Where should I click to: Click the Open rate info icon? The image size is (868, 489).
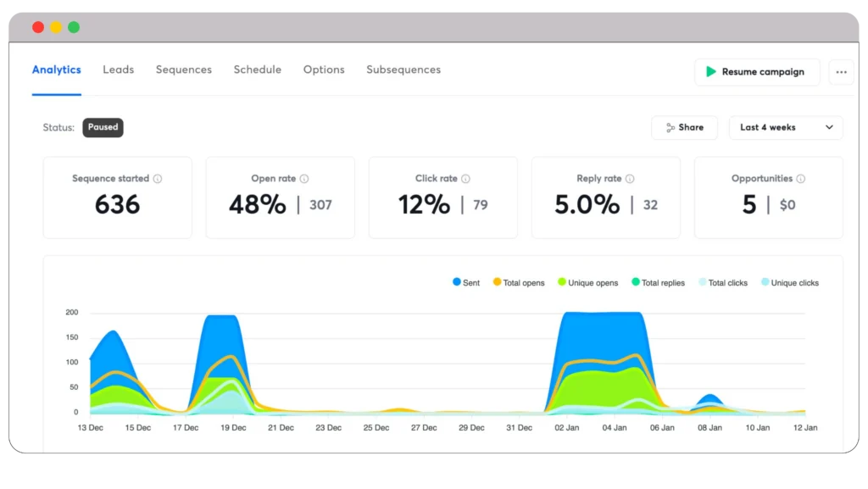pyautogui.click(x=306, y=178)
